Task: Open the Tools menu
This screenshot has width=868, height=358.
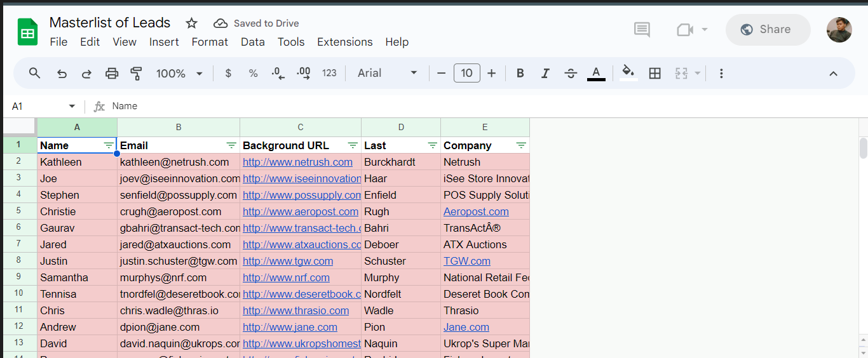Action: [x=291, y=42]
